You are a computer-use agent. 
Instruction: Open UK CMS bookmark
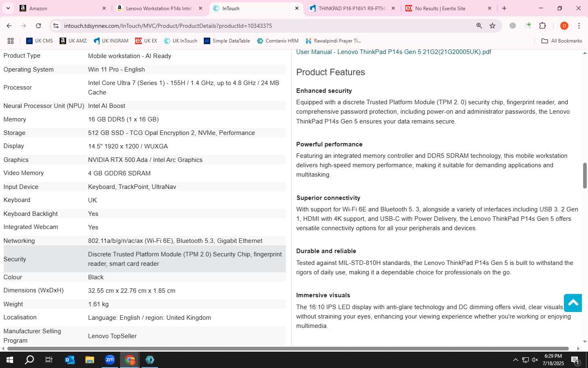[x=40, y=41]
